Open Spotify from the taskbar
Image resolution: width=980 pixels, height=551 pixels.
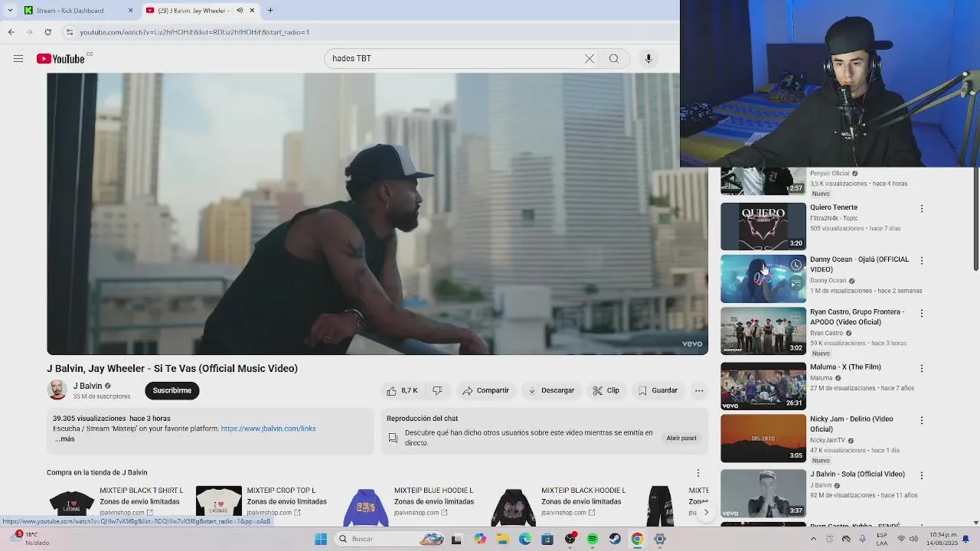pyautogui.click(x=593, y=539)
